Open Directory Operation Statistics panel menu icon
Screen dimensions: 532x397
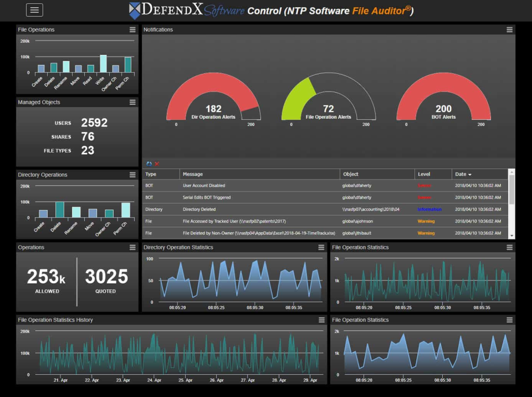click(x=321, y=247)
